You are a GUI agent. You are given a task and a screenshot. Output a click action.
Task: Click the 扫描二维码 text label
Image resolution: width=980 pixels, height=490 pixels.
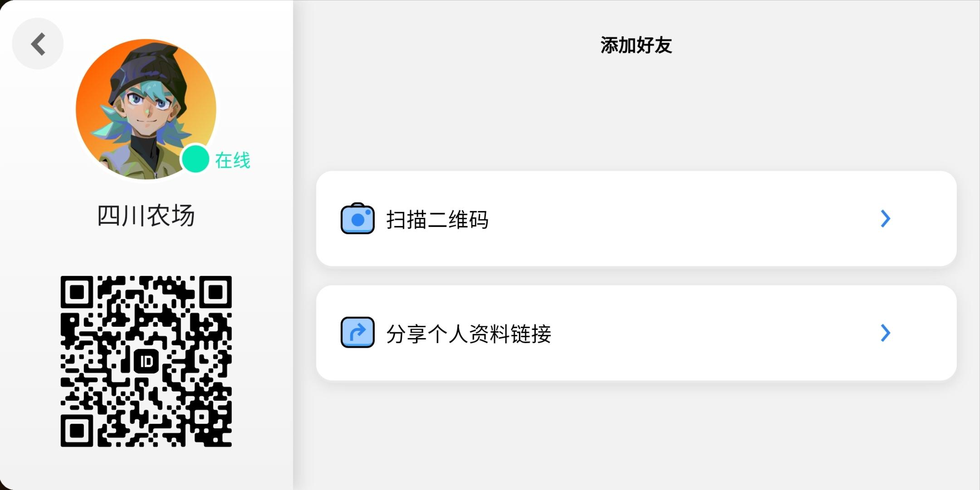437,220
